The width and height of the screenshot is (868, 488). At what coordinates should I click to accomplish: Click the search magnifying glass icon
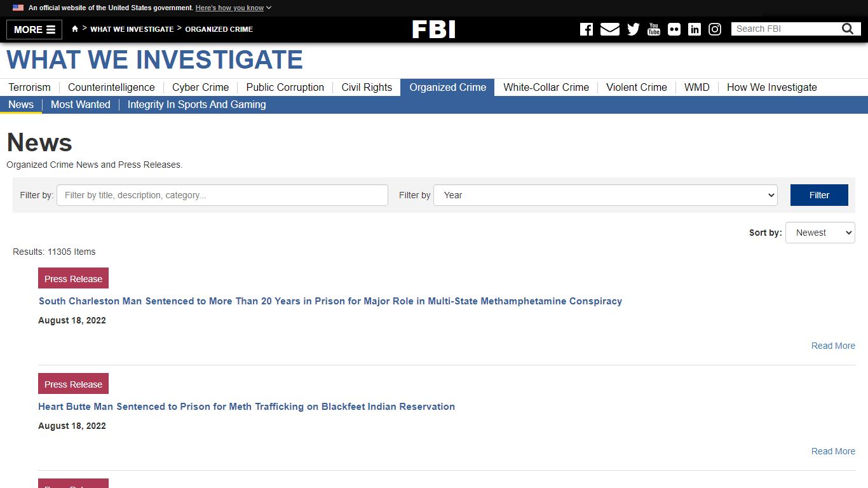[x=848, y=29]
